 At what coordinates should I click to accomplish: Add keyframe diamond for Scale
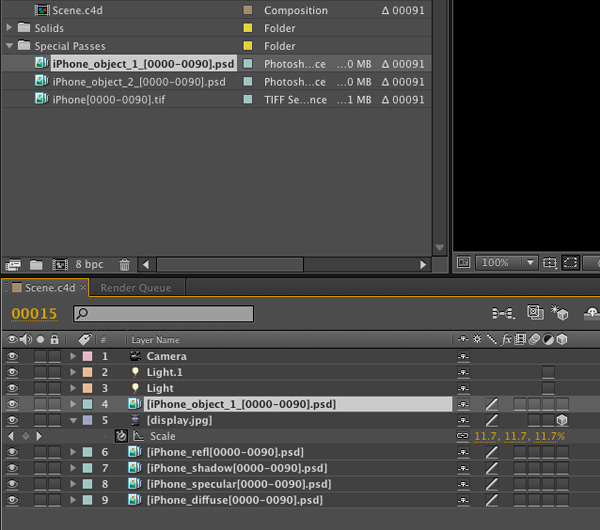click(x=26, y=436)
